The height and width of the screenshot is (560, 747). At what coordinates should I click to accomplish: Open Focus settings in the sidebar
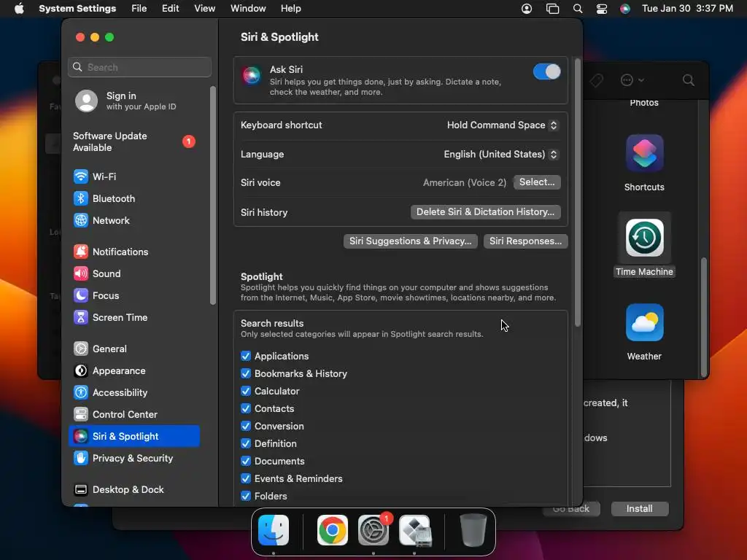click(134, 296)
